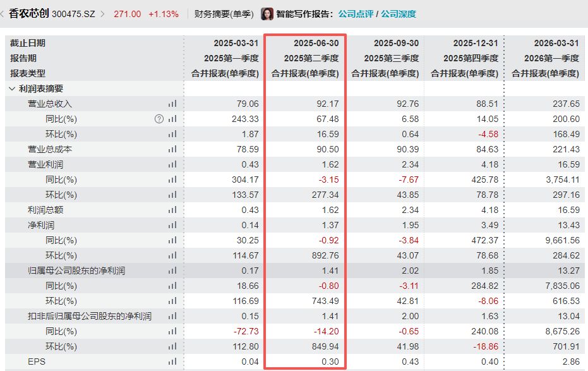Show bar chart for 营业利润 row

coord(172,164)
